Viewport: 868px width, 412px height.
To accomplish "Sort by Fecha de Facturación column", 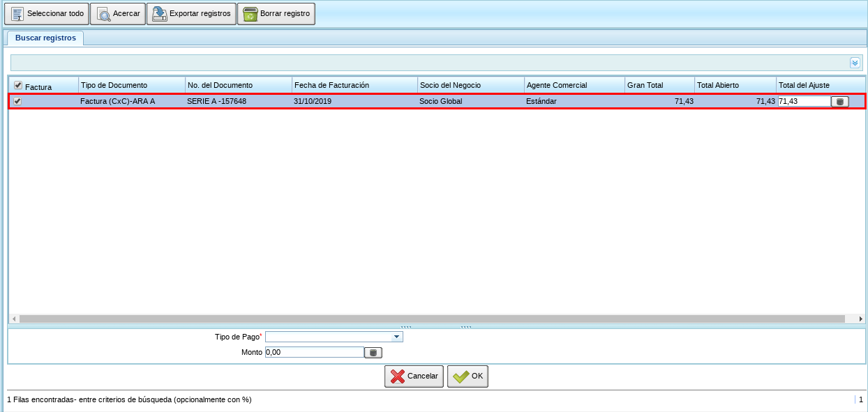I will (x=354, y=85).
